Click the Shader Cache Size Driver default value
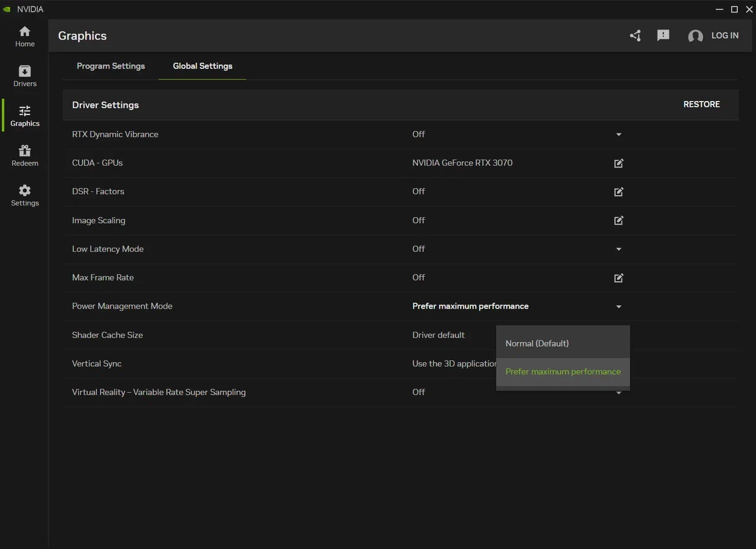 coord(438,335)
